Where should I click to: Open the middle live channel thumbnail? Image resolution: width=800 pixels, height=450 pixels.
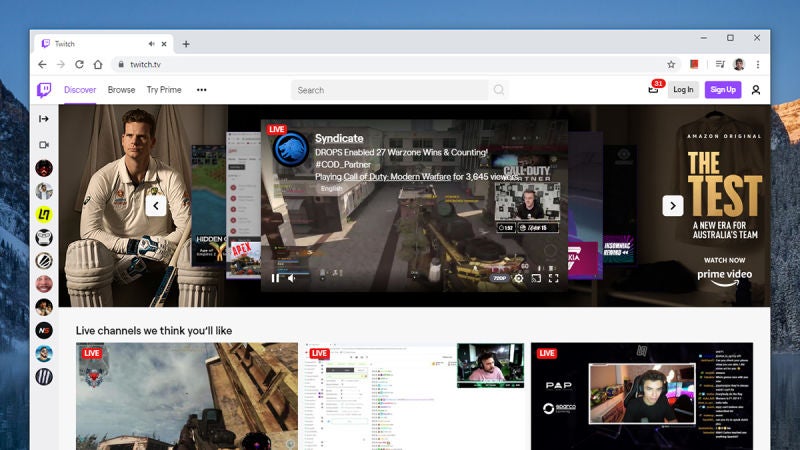pos(414,396)
